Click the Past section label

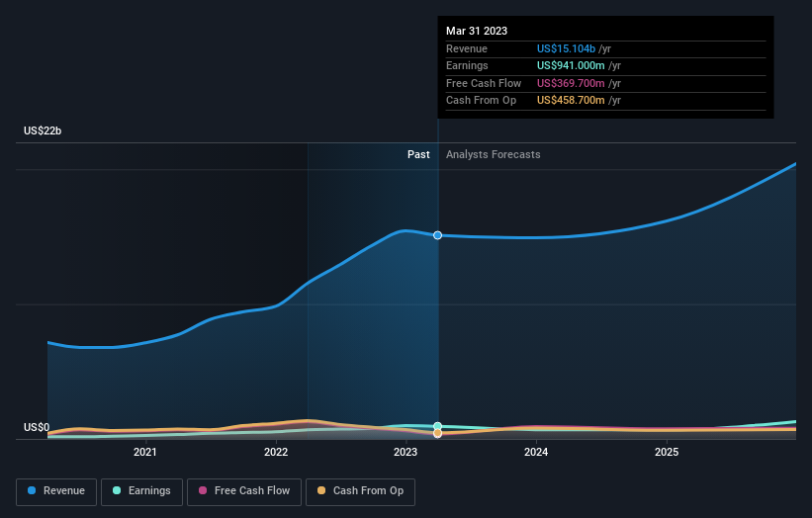point(418,154)
